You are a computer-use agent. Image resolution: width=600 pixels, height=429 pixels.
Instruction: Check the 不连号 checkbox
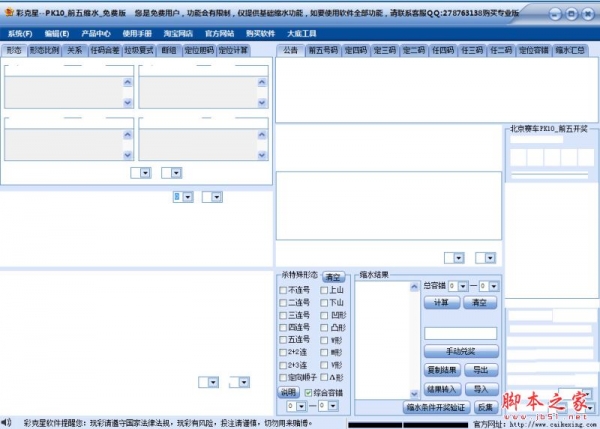pyautogui.click(x=283, y=290)
